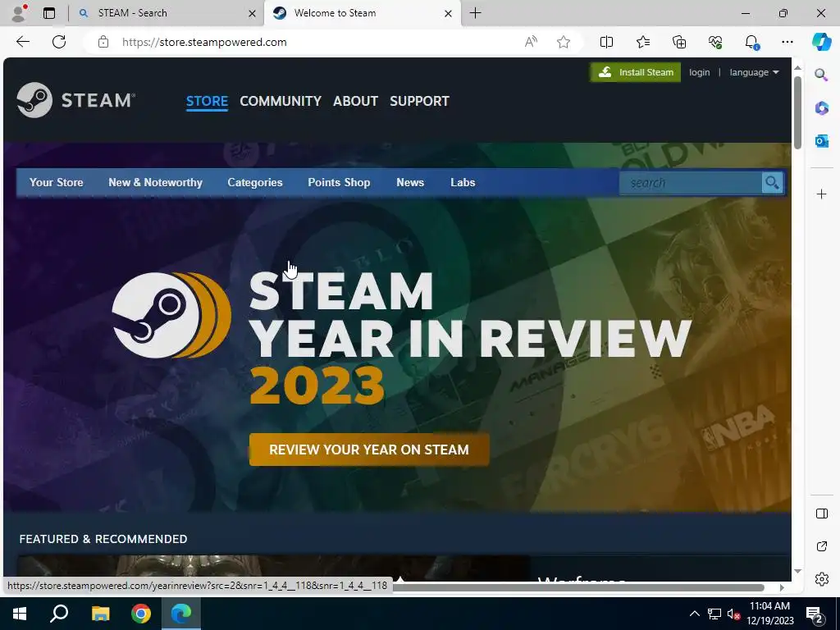Image resolution: width=840 pixels, height=630 pixels.
Task: Open tab actions menu icon
Action: (49, 13)
